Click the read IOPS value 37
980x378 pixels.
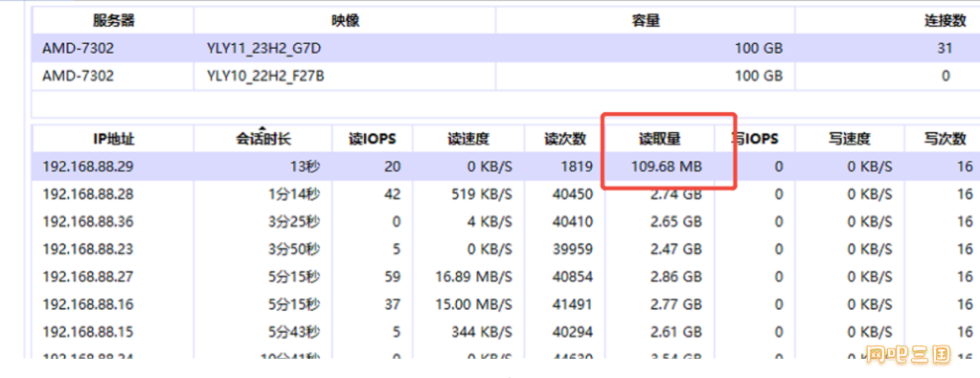[393, 304]
